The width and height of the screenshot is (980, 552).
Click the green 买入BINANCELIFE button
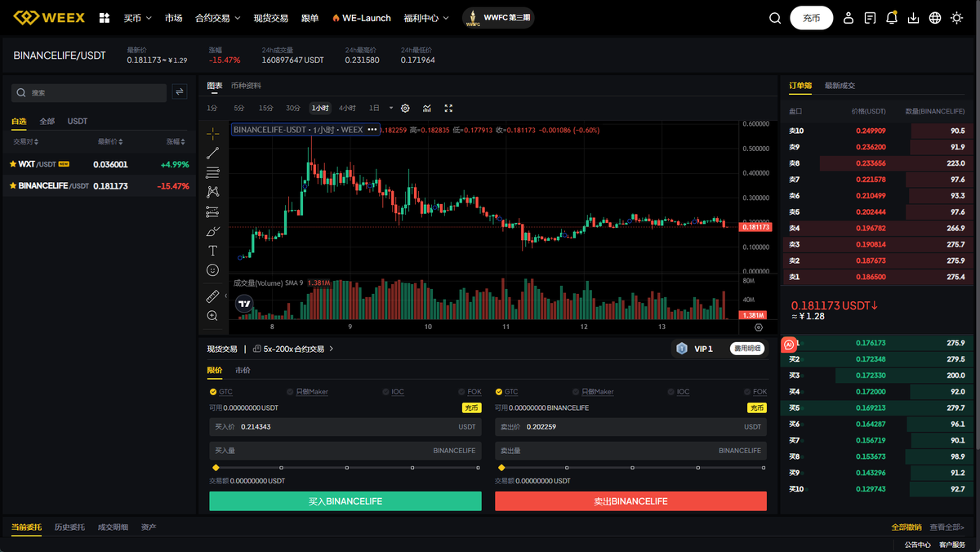[345, 500]
